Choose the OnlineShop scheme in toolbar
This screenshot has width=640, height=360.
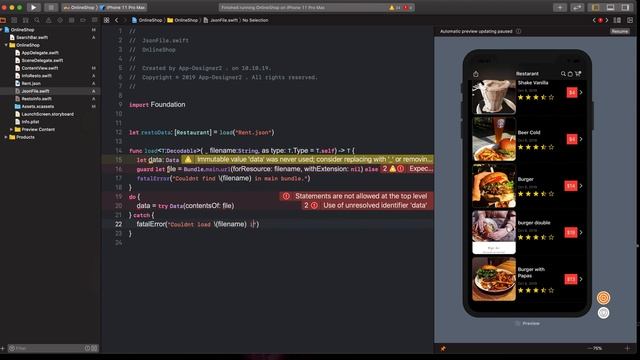click(79, 7)
